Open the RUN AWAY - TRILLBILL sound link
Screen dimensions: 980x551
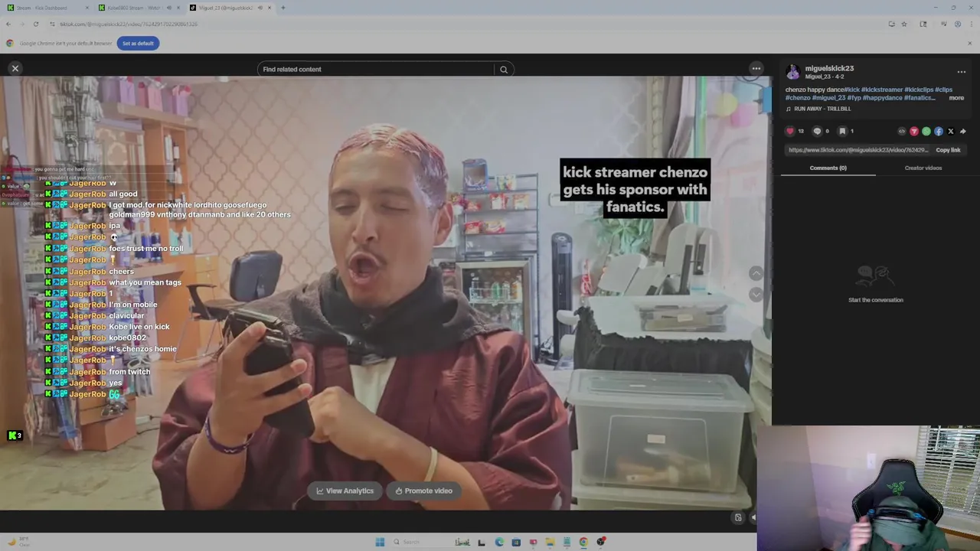click(x=822, y=109)
